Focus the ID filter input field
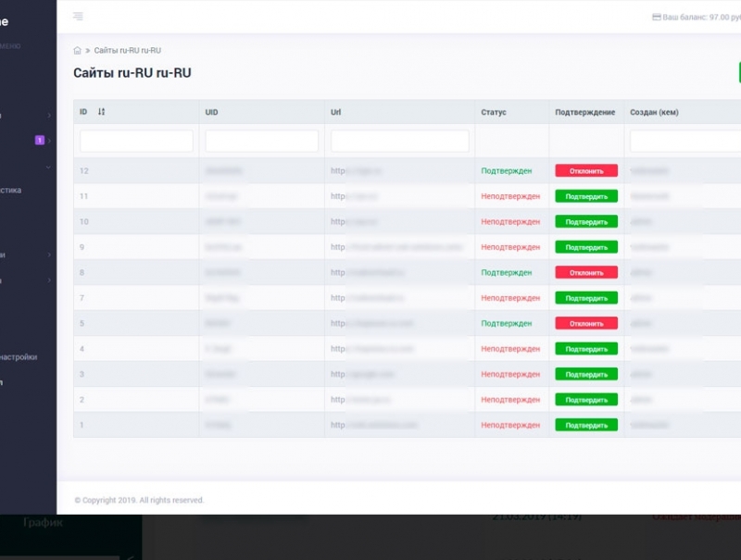Image resolution: width=741 pixels, height=560 pixels. point(136,142)
